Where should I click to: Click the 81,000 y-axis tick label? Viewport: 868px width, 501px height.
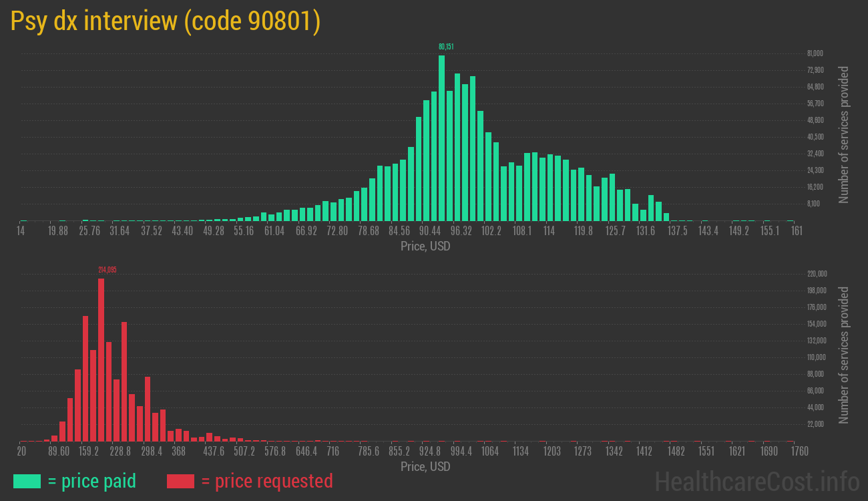coord(815,53)
